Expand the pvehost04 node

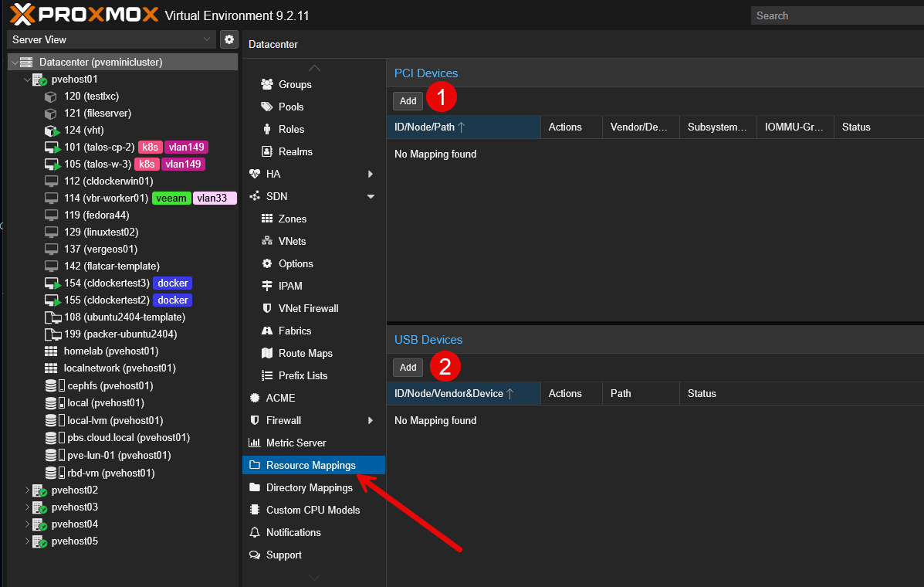[27, 524]
